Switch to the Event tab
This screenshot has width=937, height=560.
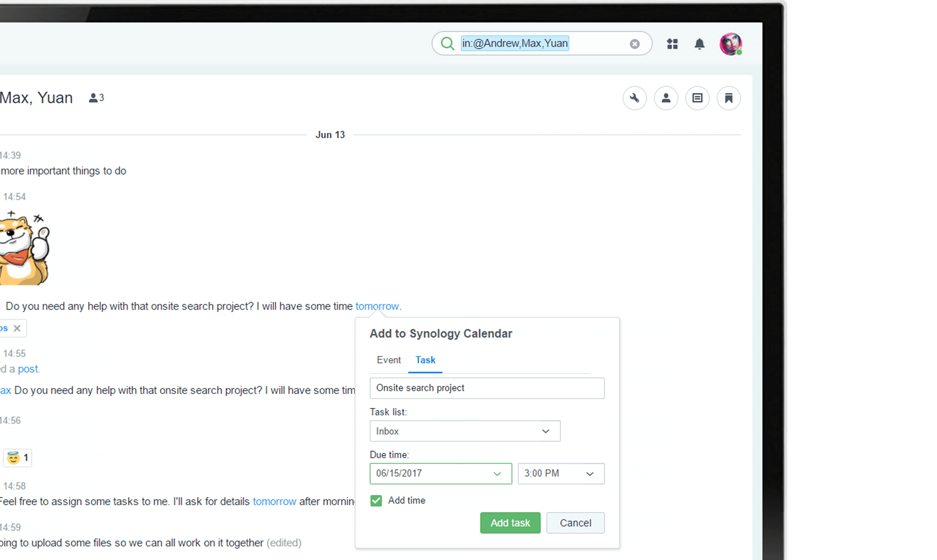pyautogui.click(x=388, y=360)
